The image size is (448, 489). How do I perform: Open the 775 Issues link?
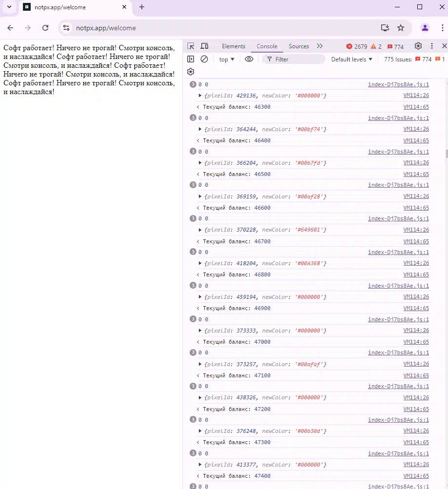[414, 59]
